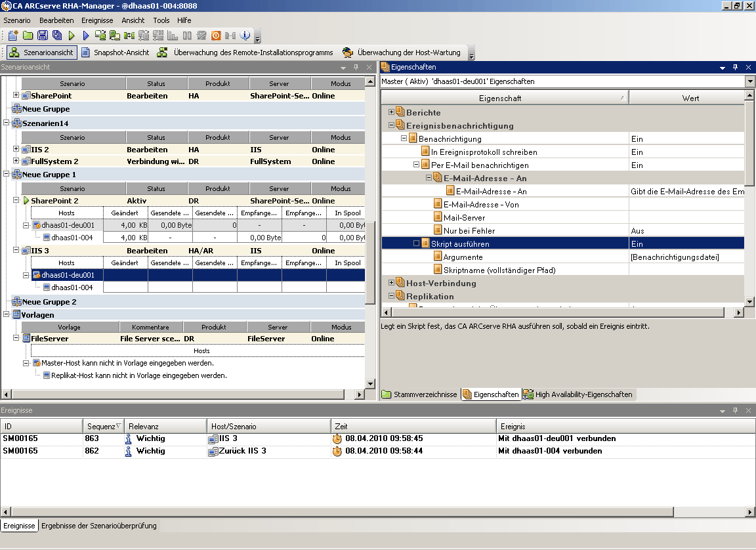Click the green open folder toolbar icon
Screen dimensions: 756x550
(x=28, y=35)
